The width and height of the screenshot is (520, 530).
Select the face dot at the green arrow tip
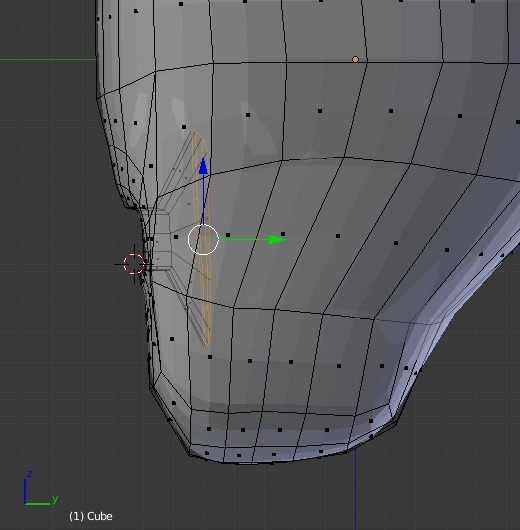click(x=283, y=234)
